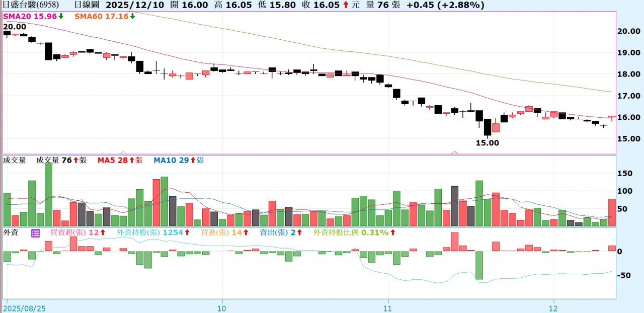
Task: Click the red up arrow beside MA5 28
Action: point(132,161)
